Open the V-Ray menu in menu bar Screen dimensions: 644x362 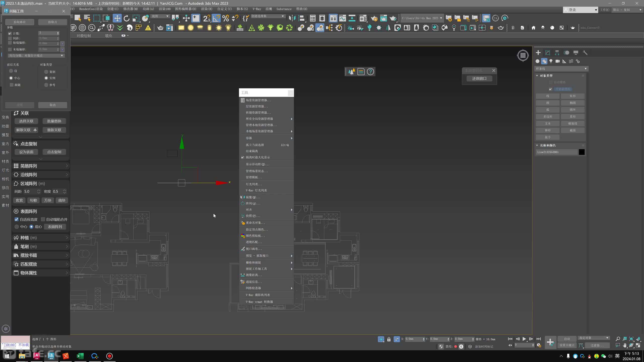click(257, 9)
